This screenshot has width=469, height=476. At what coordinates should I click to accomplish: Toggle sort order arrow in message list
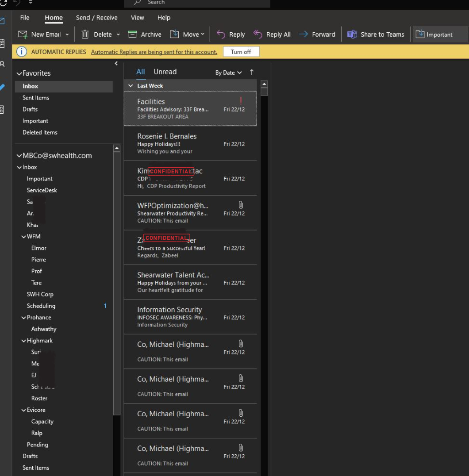pyautogui.click(x=252, y=72)
